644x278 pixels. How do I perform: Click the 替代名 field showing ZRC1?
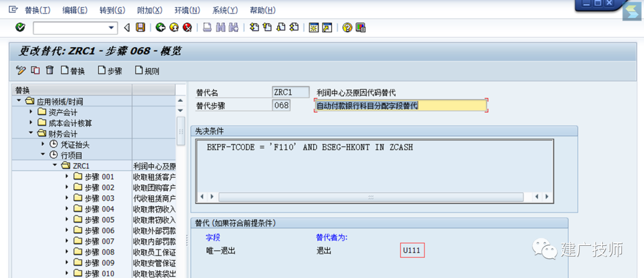coord(291,92)
